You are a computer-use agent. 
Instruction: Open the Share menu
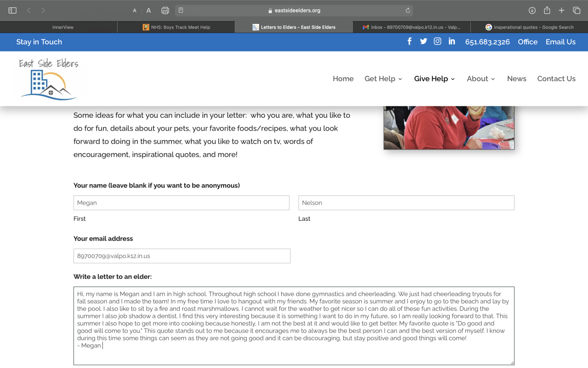pyautogui.click(x=547, y=10)
